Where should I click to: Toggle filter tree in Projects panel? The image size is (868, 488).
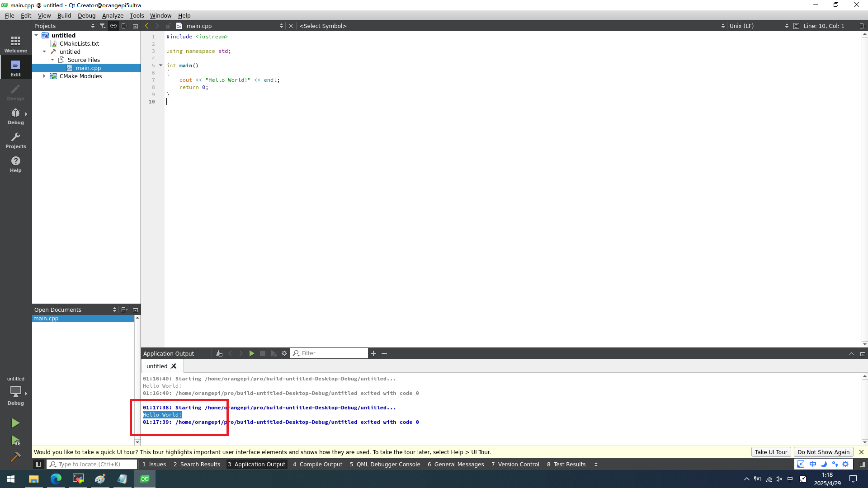click(103, 26)
